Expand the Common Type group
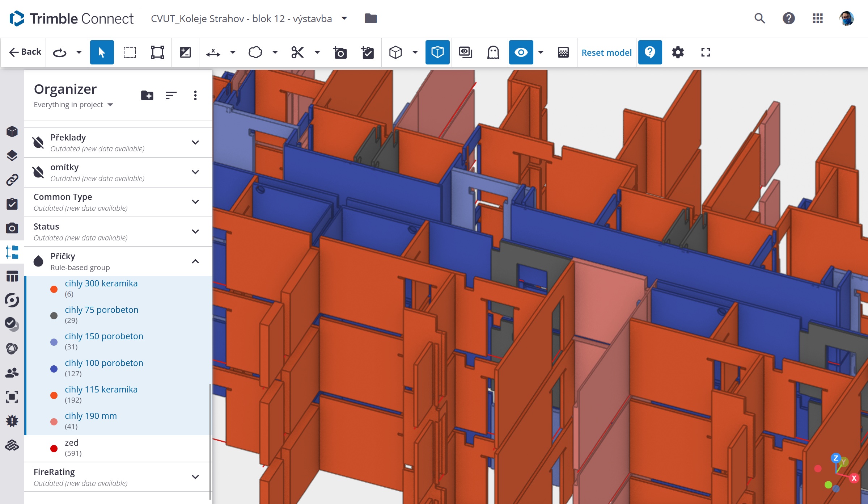Viewport: 868px width, 504px height. click(x=195, y=202)
